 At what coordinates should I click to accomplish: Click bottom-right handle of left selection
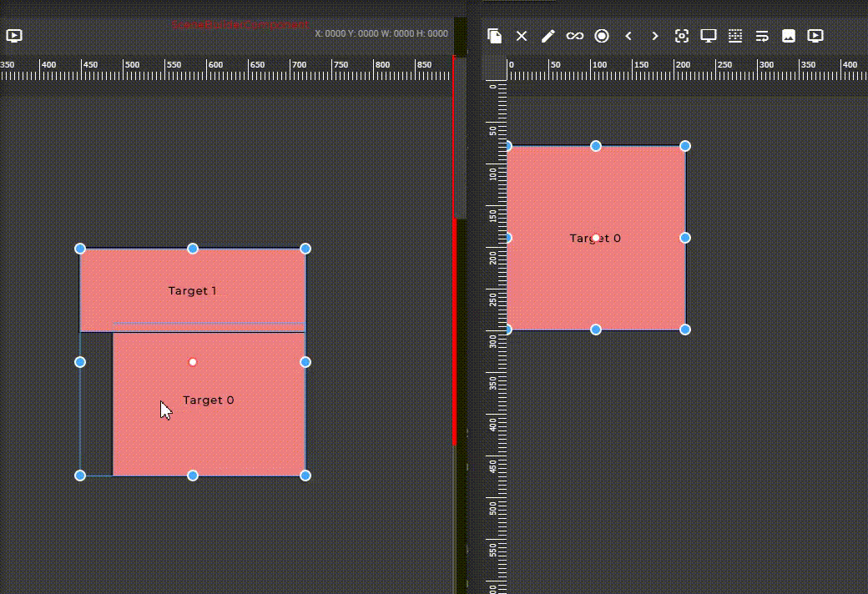(305, 476)
